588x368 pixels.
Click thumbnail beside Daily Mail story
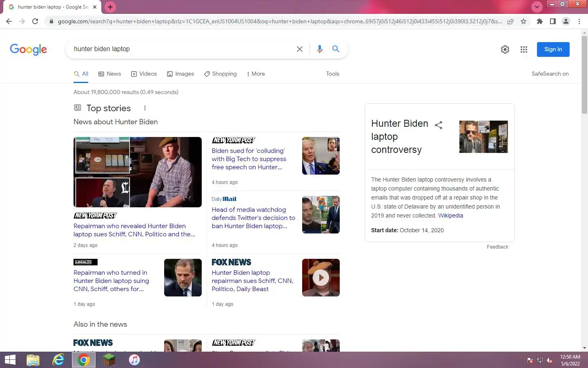(x=321, y=215)
